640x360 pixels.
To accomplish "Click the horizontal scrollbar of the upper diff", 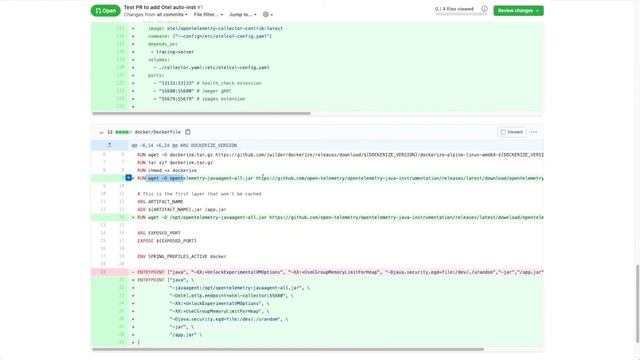I will (x=201, y=113).
